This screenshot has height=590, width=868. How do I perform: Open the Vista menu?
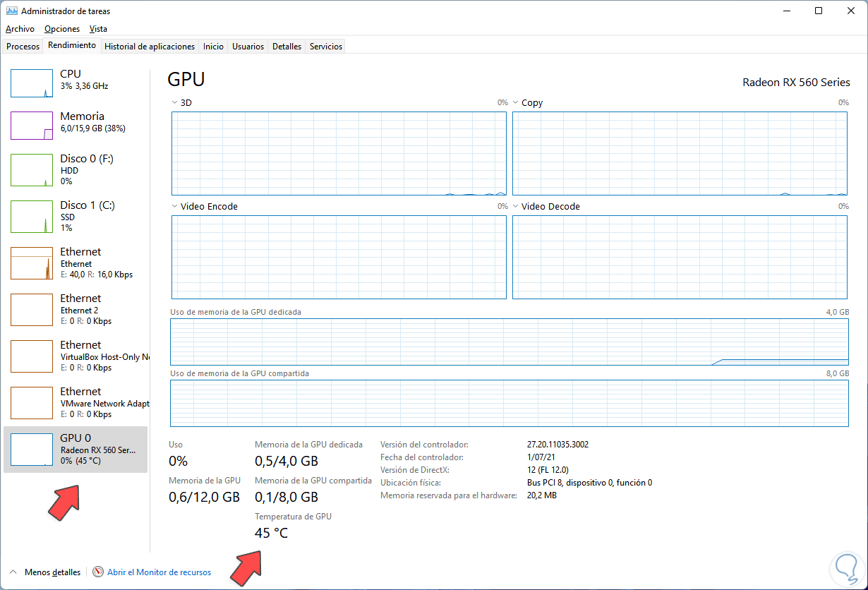point(99,29)
